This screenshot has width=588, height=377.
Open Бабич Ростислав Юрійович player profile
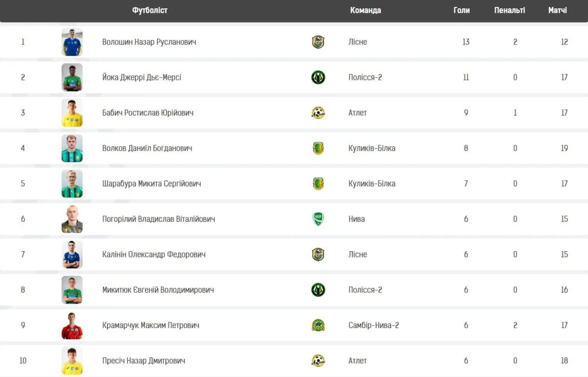tap(147, 113)
